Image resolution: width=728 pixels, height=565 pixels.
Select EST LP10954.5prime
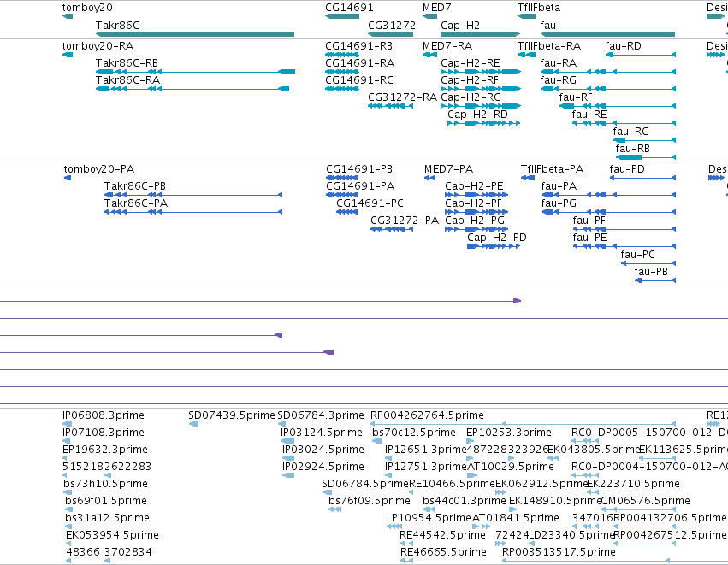tap(394, 527)
